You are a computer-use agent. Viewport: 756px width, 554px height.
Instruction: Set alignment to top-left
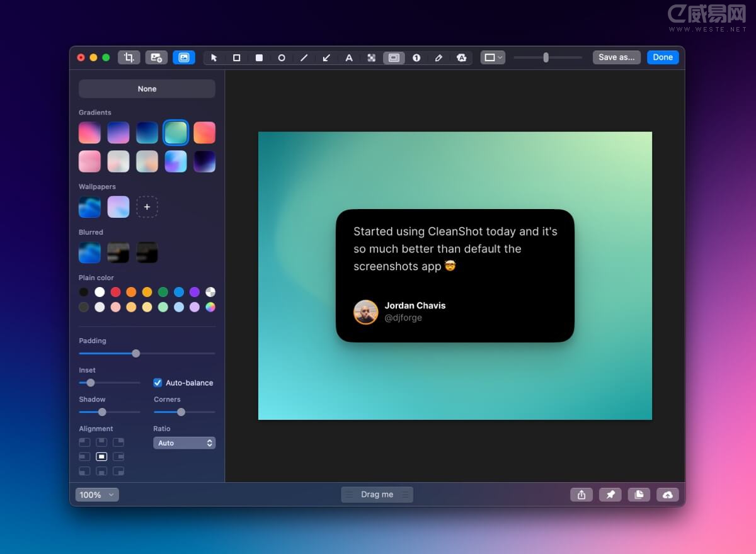[x=84, y=442]
